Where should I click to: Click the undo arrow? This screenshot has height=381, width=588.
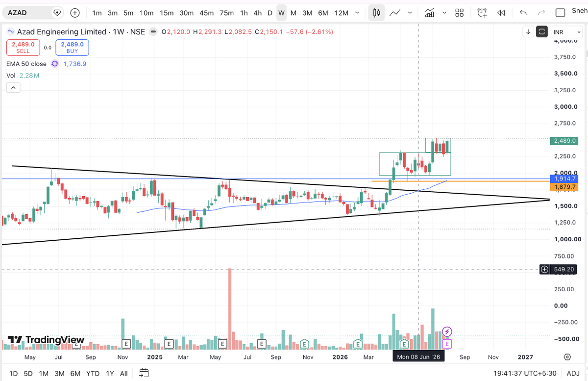[x=523, y=13]
